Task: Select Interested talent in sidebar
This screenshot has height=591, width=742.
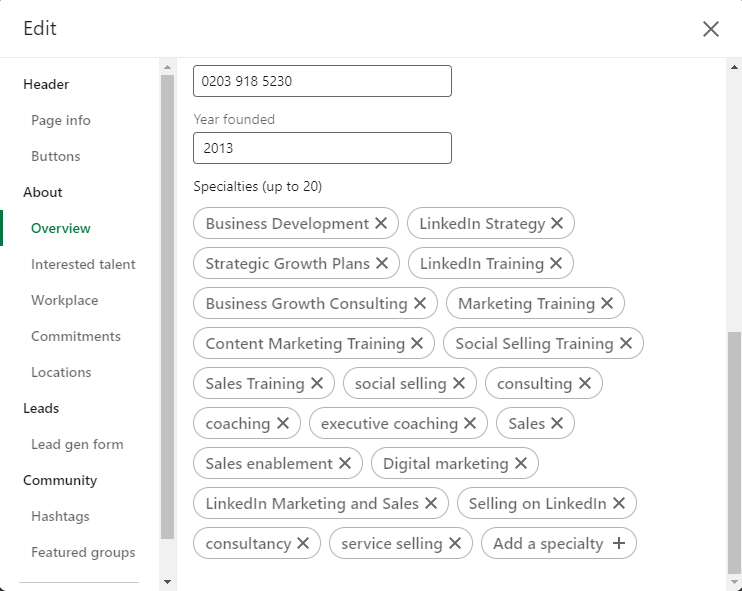Action: tap(83, 264)
